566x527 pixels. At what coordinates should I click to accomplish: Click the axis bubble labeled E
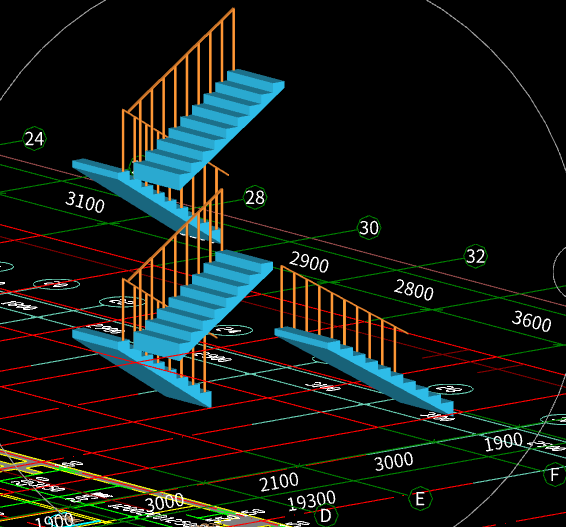(x=420, y=498)
